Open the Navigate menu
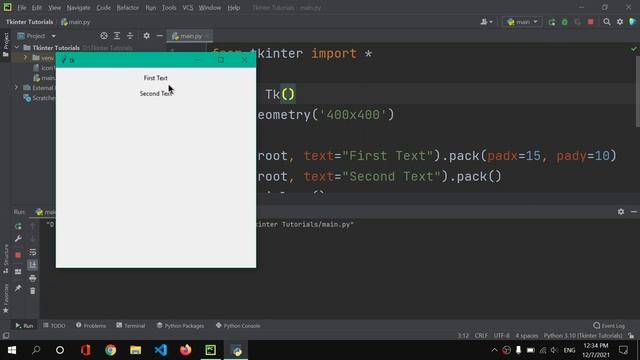 78,8
